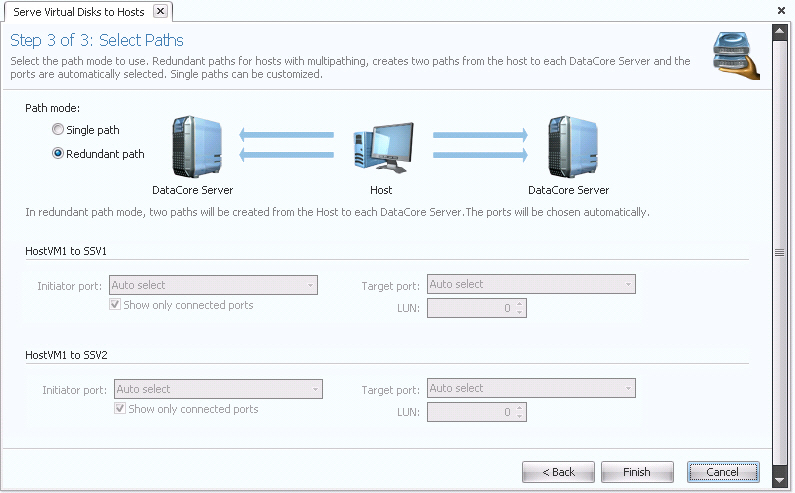Screen dimensions: 795x493
Task: Go back with the Back button
Action: 558,472
